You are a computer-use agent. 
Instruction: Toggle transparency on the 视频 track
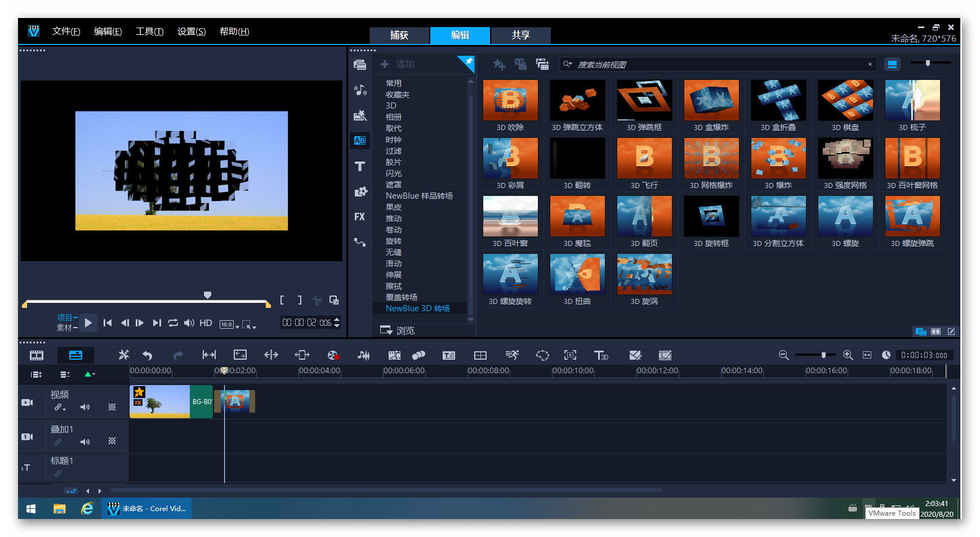(x=112, y=407)
